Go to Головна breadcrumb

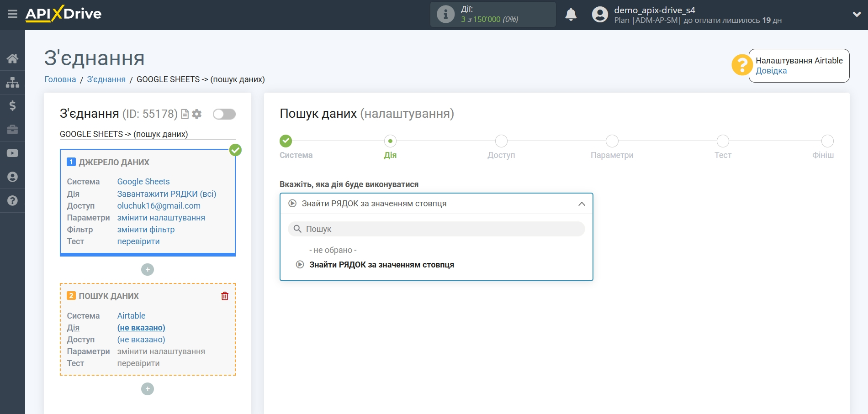click(60, 79)
